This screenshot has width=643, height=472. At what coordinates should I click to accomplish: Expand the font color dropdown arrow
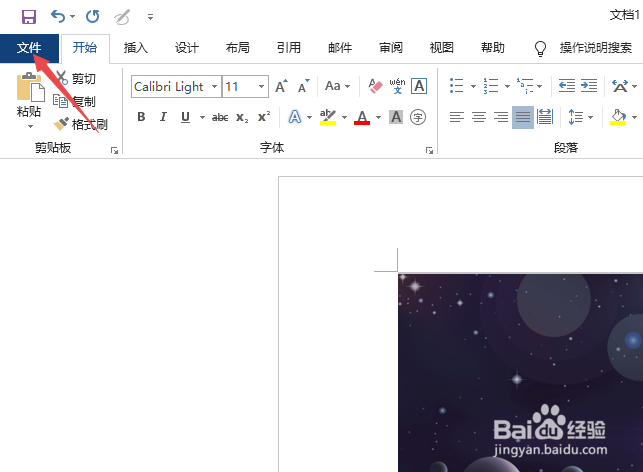click(x=378, y=117)
